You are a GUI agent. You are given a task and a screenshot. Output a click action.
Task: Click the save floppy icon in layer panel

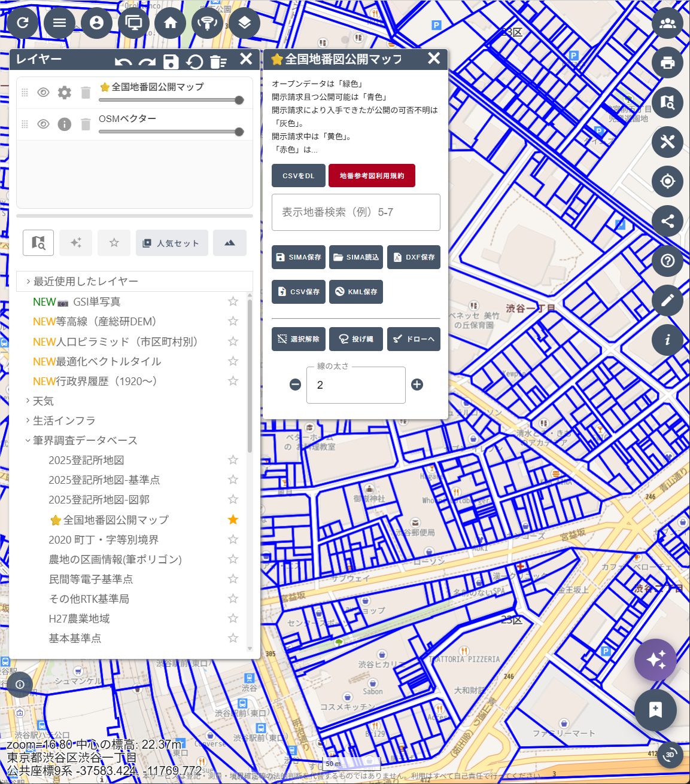coord(171,62)
